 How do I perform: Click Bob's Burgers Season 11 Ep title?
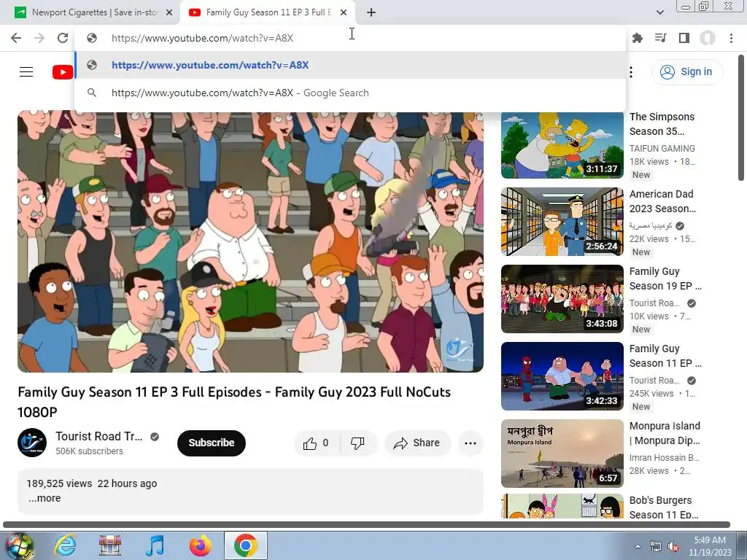(664, 507)
